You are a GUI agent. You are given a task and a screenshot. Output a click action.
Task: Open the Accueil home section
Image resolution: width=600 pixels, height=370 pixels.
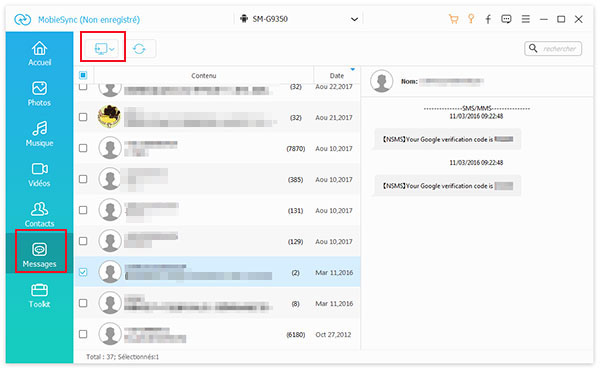tap(39, 54)
